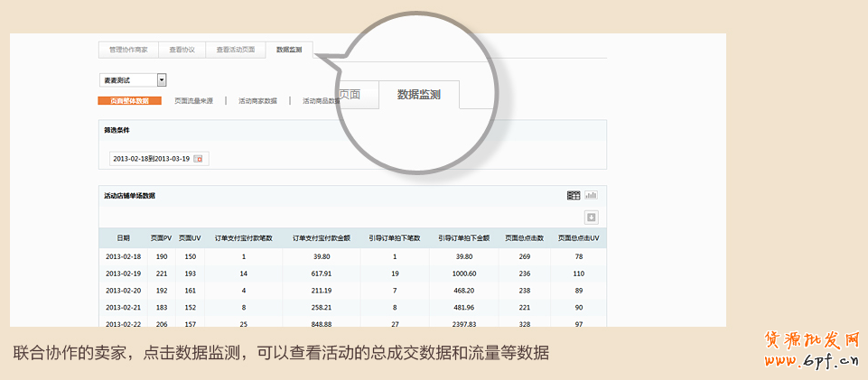This screenshot has height=380, width=868.
Task: Open the 活动商家数据 link
Action: [x=257, y=101]
